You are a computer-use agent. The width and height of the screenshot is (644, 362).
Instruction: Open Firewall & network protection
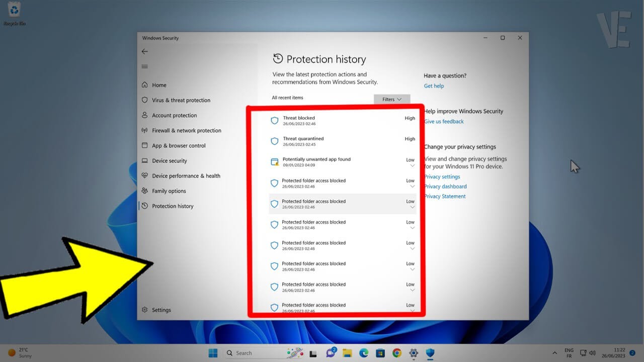(x=186, y=130)
